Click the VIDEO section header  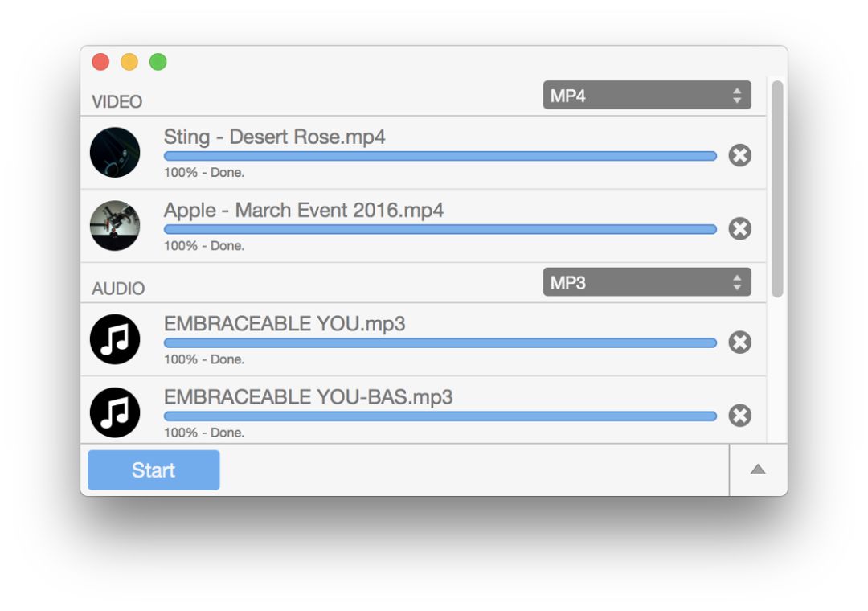(117, 102)
